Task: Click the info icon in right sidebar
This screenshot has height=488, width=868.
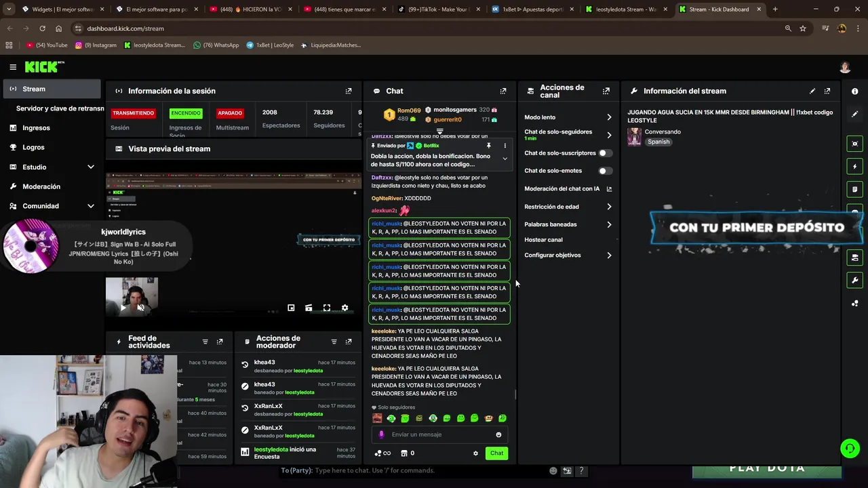Action: [855, 91]
